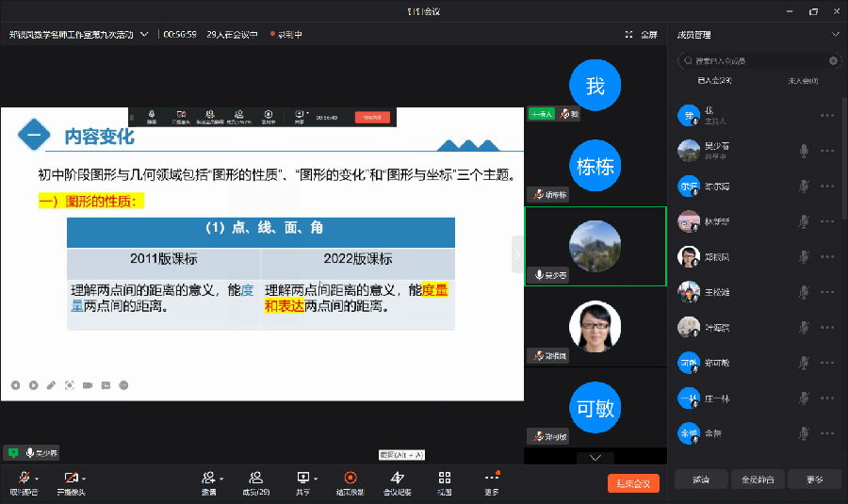This screenshot has width=848, height=504.
Task: Open 会议纪要 meeting notes icon
Action: pos(397,479)
